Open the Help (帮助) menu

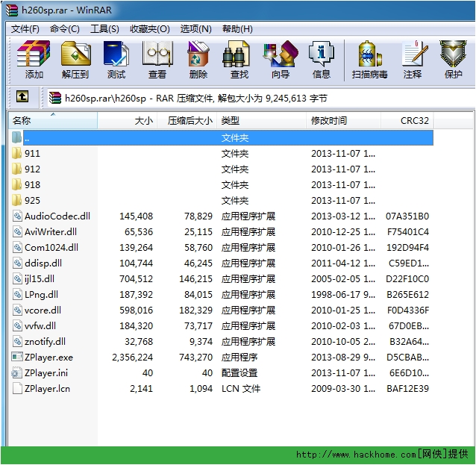pyautogui.click(x=237, y=29)
